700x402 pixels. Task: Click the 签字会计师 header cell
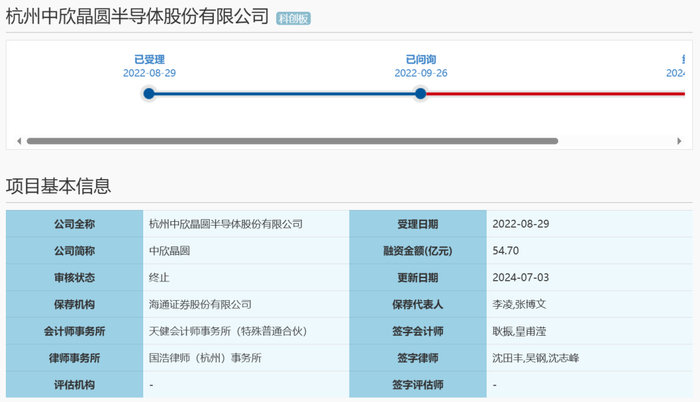tap(418, 331)
